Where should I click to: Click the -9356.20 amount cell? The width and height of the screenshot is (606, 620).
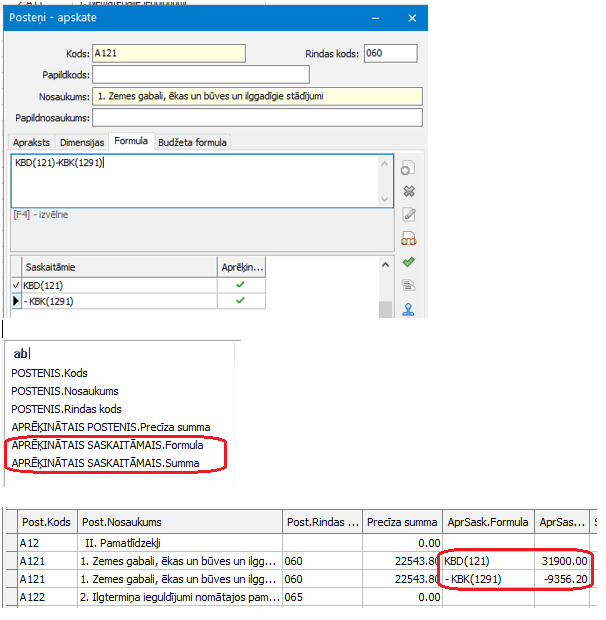[562, 579]
